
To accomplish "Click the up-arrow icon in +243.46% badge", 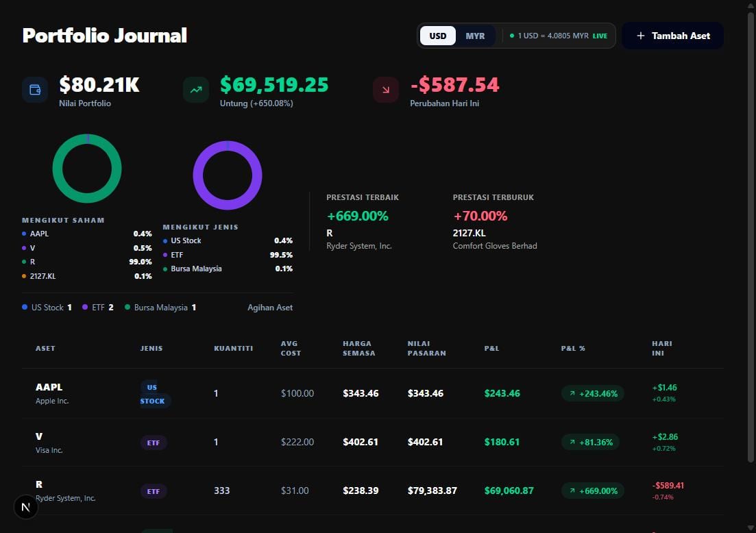I will pyautogui.click(x=572, y=393).
